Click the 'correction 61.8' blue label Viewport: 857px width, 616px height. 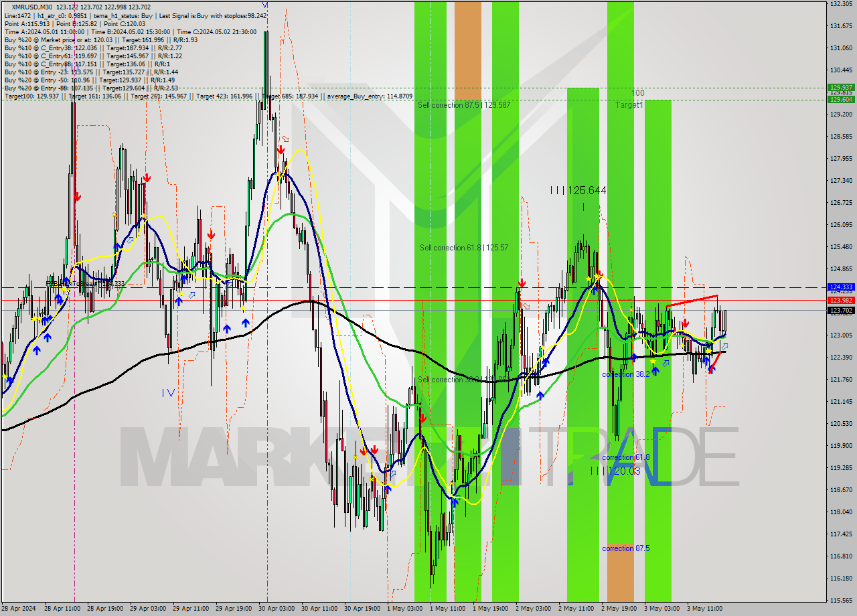(626, 457)
